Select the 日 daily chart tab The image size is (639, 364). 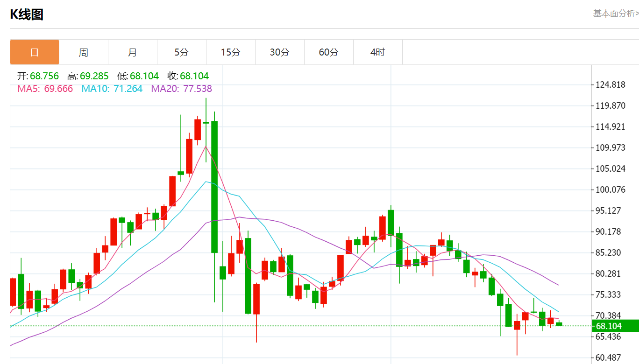[35, 52]
